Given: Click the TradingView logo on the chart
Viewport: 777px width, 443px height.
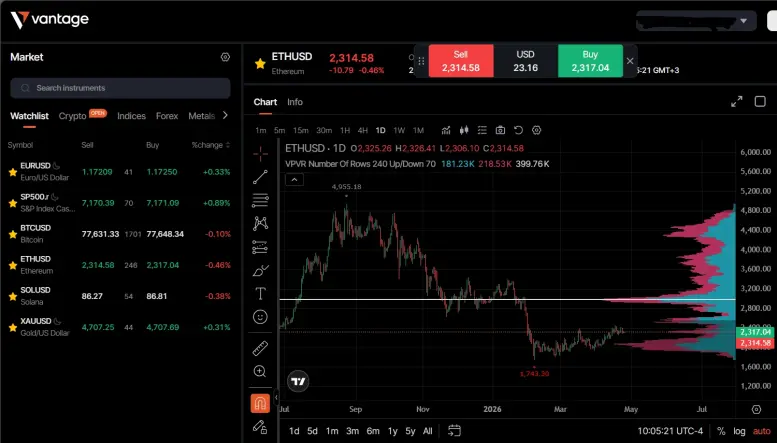Looking at the screenshot, I should coord(298,381).
